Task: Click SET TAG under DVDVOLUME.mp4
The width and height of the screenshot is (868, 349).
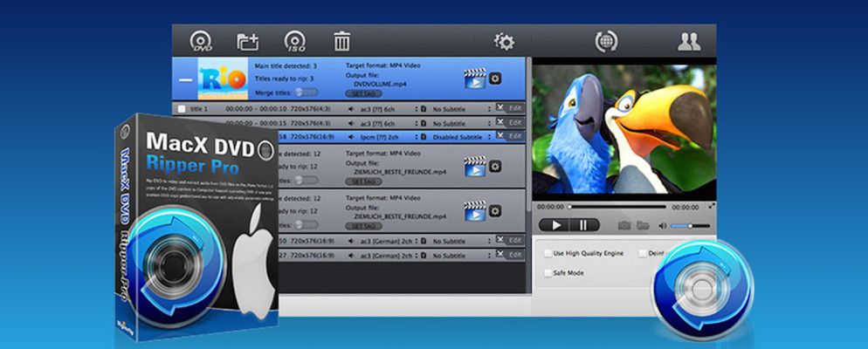Action: point(363,94)
